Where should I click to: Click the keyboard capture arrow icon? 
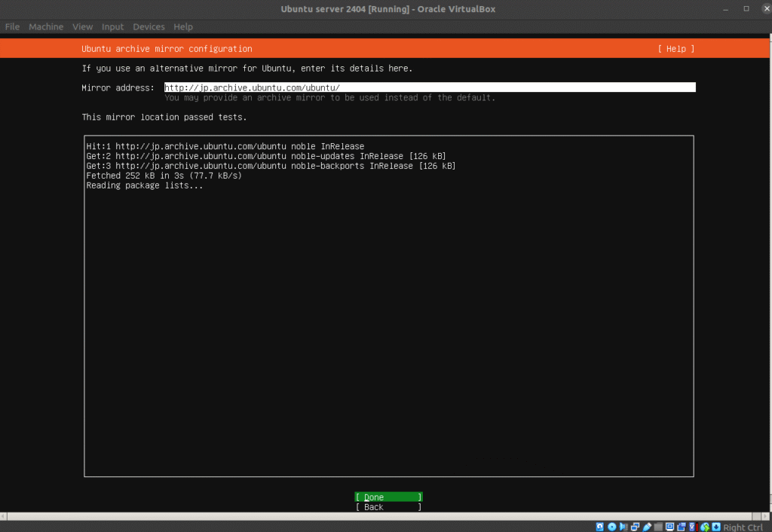tap(716, 526)
